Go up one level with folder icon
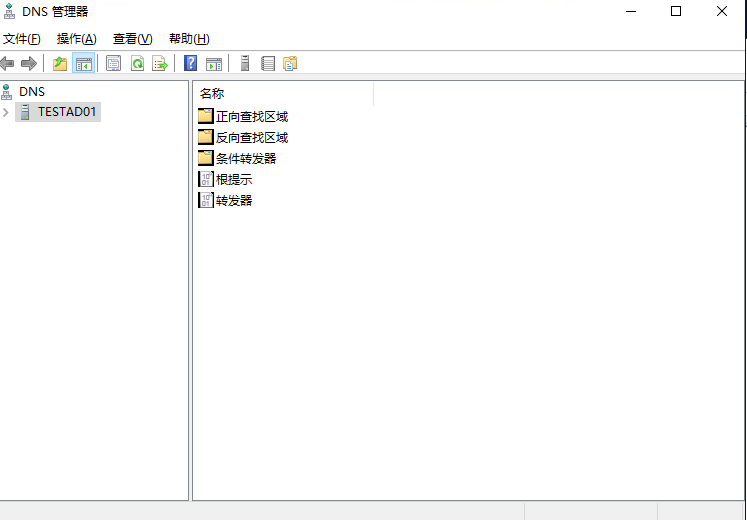Screen dimensions: 747x520 click(x=60, y=63)
